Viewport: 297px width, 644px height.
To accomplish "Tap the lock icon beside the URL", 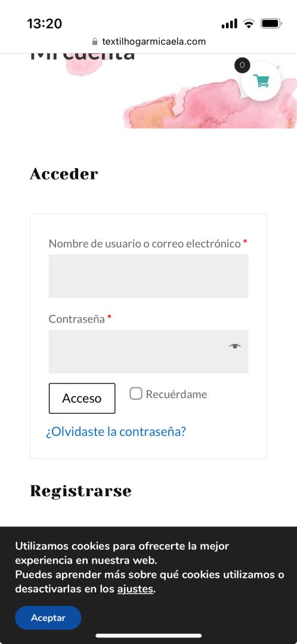I will (95, 42).
